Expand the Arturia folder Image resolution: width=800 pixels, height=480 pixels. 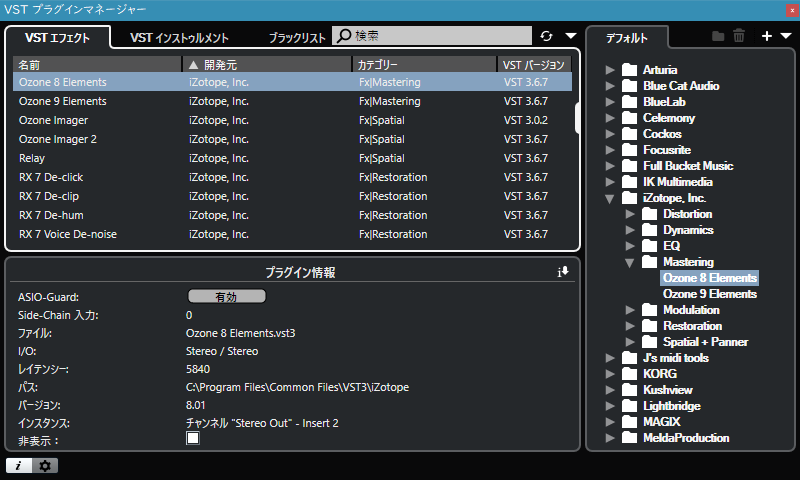(610, 70)
